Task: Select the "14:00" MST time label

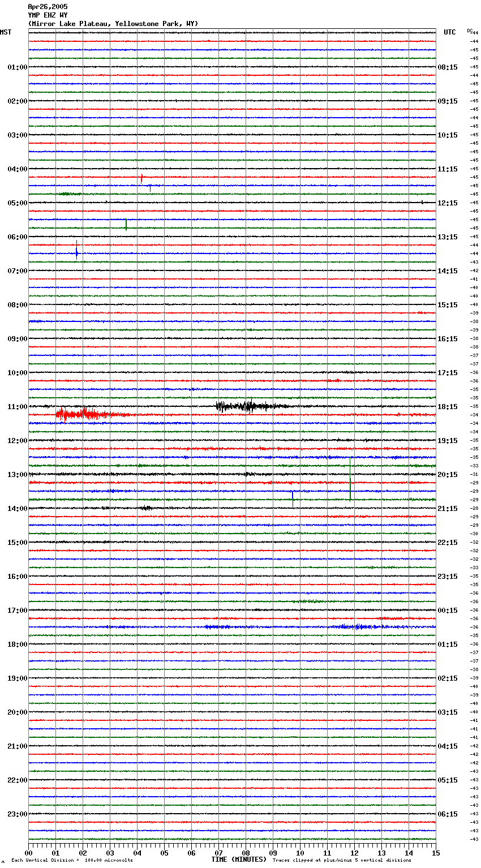Action: 18,509
